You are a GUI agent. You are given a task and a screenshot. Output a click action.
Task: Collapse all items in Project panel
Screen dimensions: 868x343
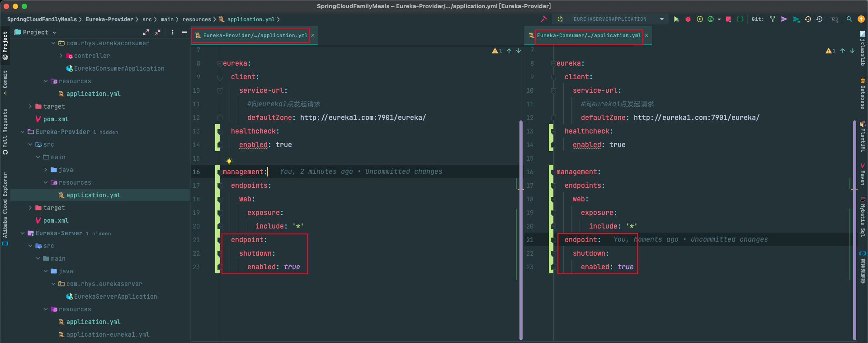point(158,32)
